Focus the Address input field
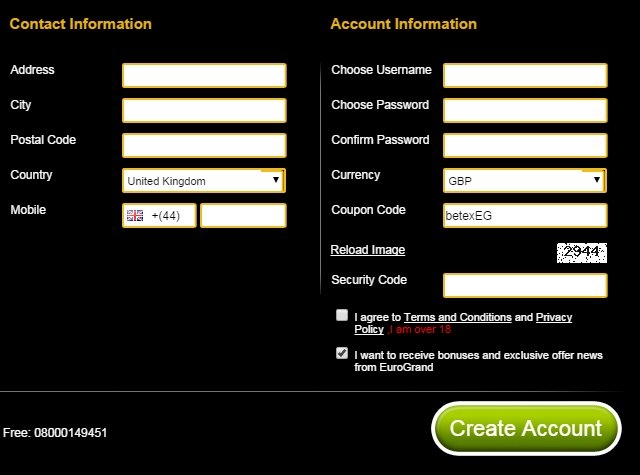Screen dimensions: 640x475 click(x=204, y=75)
